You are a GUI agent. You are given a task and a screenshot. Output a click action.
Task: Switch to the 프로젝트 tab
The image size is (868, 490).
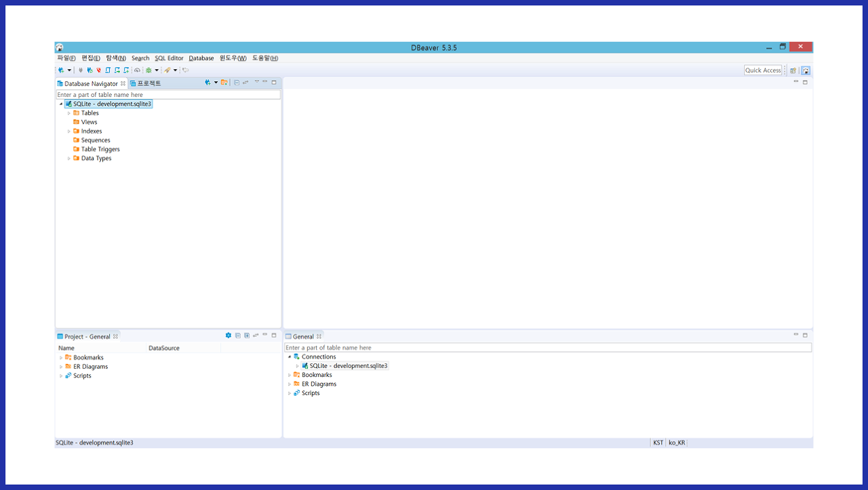click(x=146, y=83)
